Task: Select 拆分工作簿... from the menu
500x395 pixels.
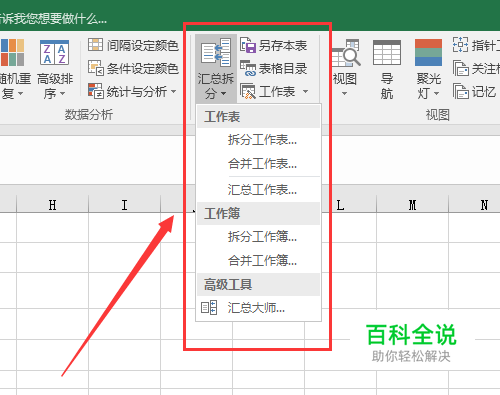Action: coord(259,237)
